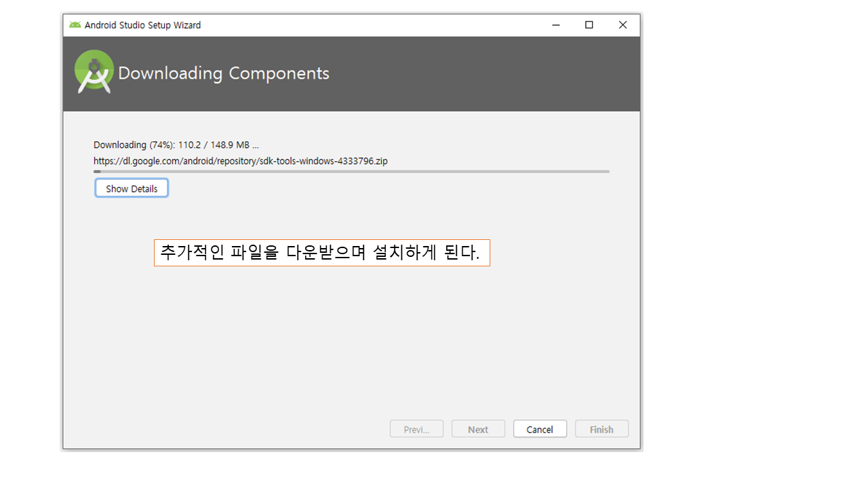Viewport: 868px width, 488px height.
Task: Click the disabled Previ... button
Action: (416, 429)
